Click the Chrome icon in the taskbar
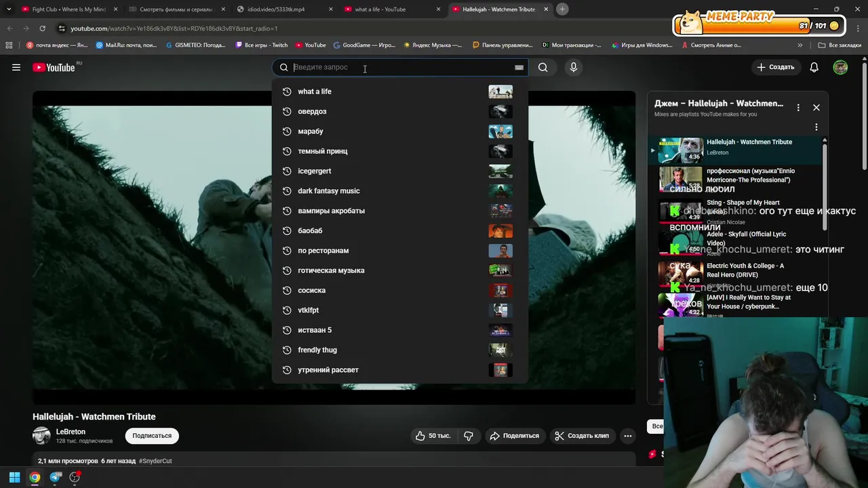Viewport: 868px width, 488px height. pos(35,477)
